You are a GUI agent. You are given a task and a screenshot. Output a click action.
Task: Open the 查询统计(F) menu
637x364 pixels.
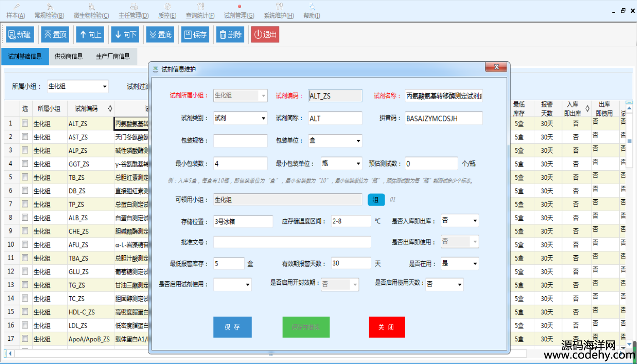[200, 11]
